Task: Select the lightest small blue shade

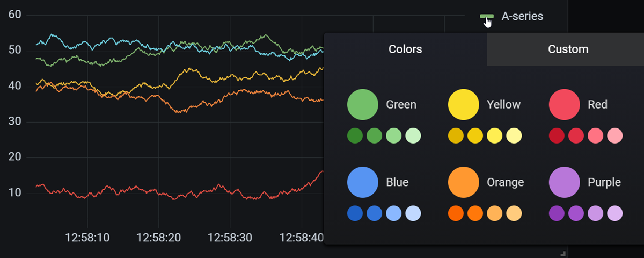Action: point(413,213)
